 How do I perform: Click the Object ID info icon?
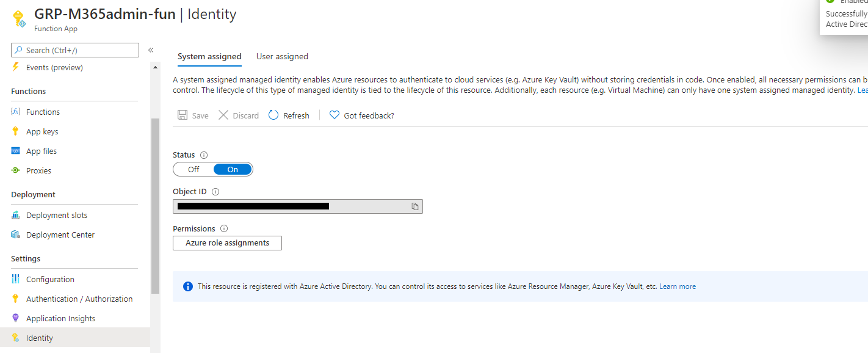tap(215, 192)
